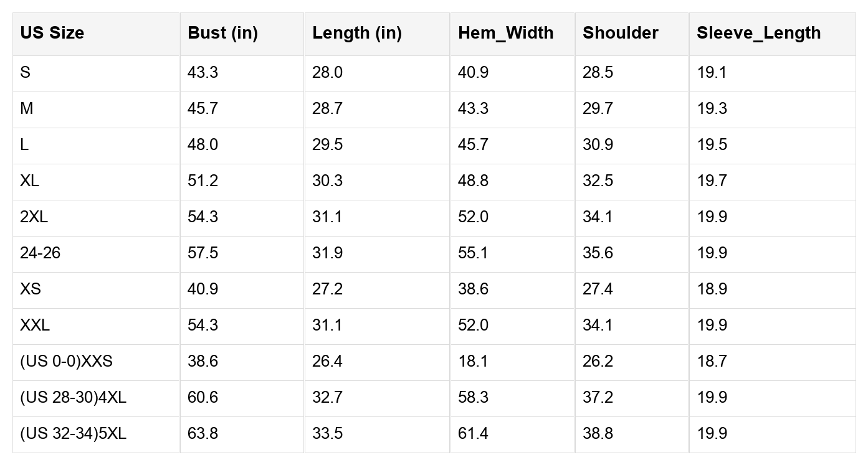Select hem width value 18.1 for XXS
The height and width of the screenshot is (465, 868).
click(x=473, y=361)
